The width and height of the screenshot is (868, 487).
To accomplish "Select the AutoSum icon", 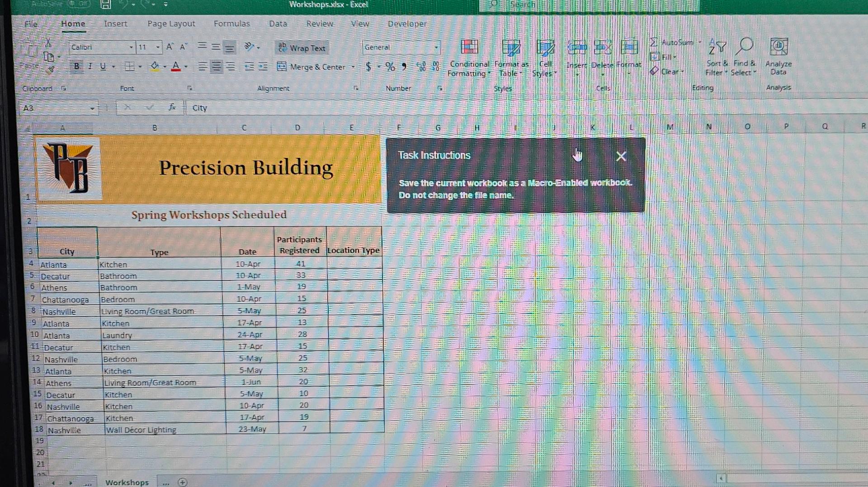I will (x=654, y=43).
